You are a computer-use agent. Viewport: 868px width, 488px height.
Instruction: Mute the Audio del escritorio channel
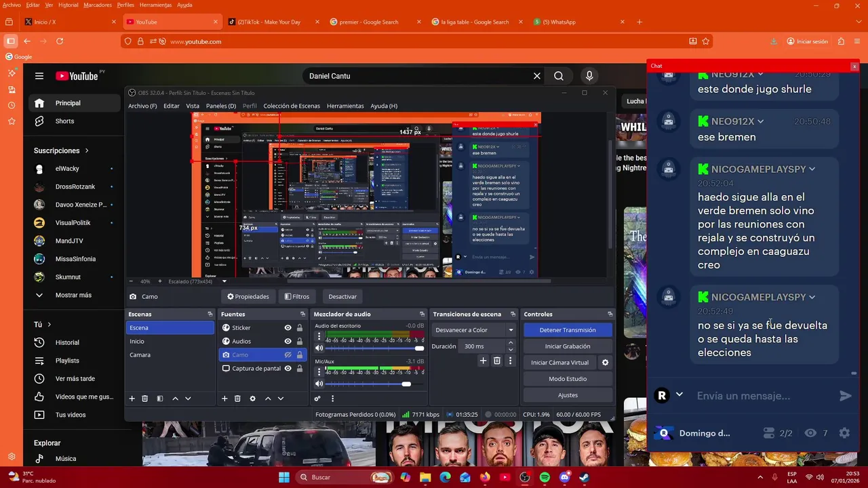319,348
